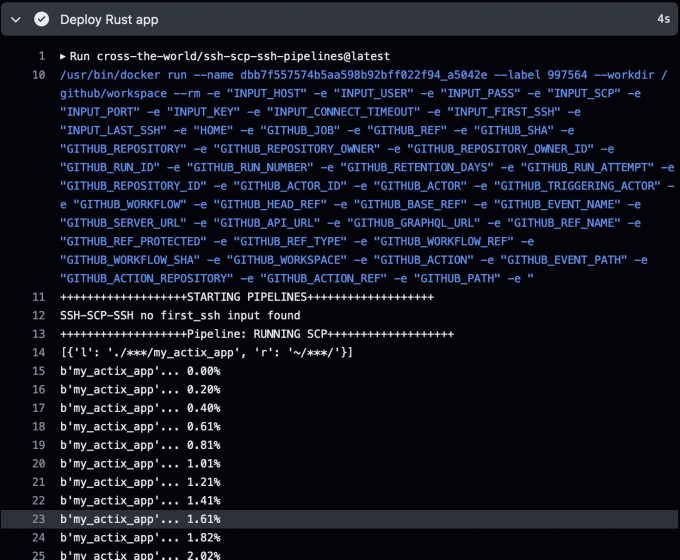The image size is (680, 560).
Task: Select line number 14 link
Action: [x=38, y=352]
